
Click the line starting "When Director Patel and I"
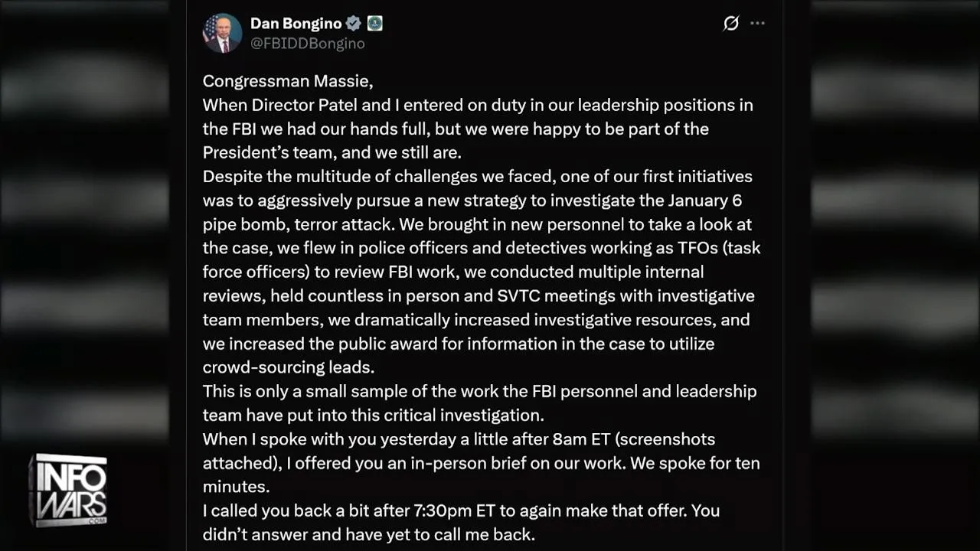coord(477,105)
